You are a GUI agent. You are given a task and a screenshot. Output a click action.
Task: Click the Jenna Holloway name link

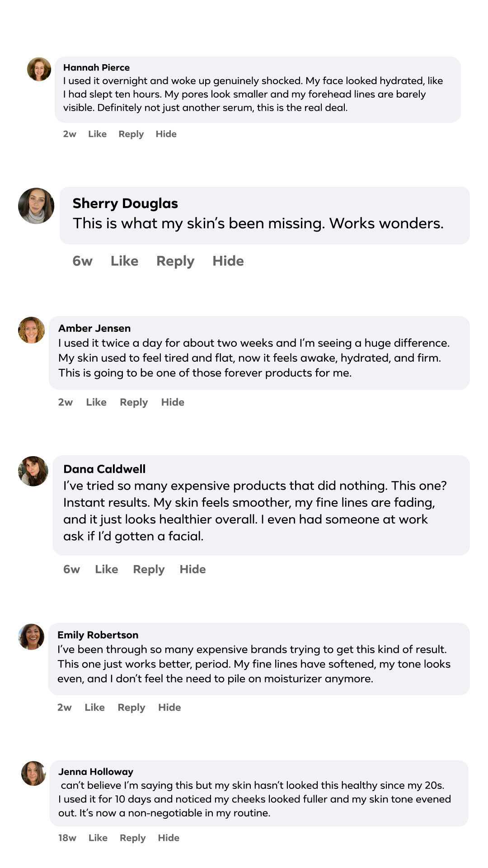(96, 772)
